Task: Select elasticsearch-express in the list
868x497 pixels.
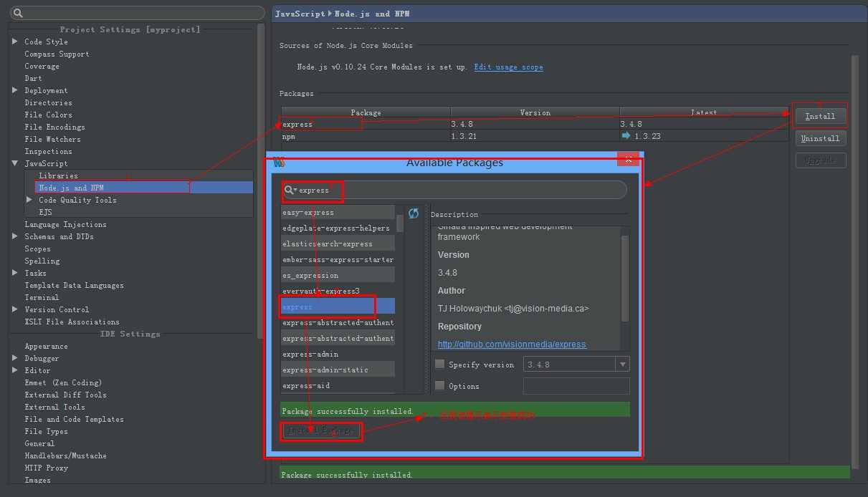Action: 338,243
